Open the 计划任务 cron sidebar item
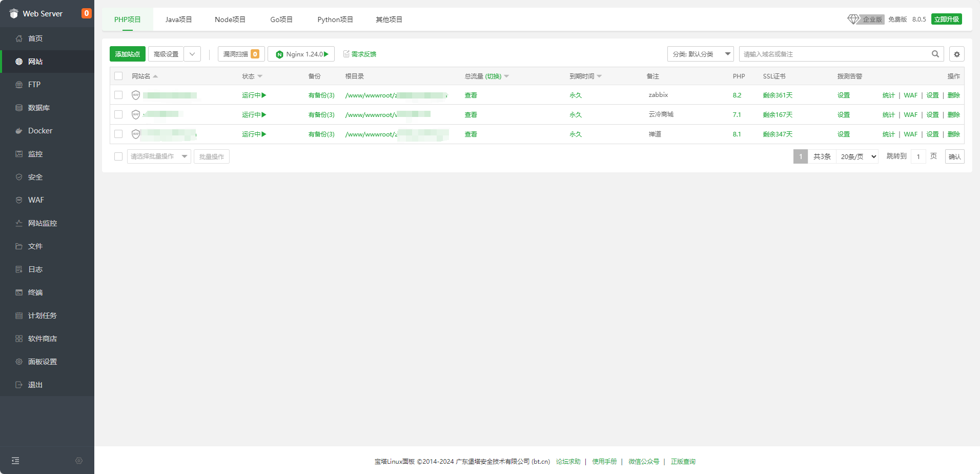Viewport: 980px width, 474px height. tap(47, 315)
